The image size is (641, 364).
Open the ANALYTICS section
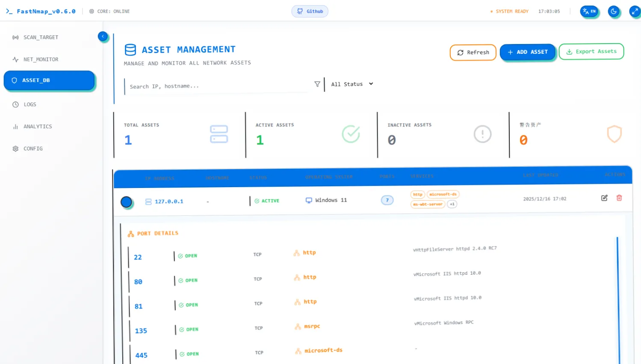[x=38, y=126]
